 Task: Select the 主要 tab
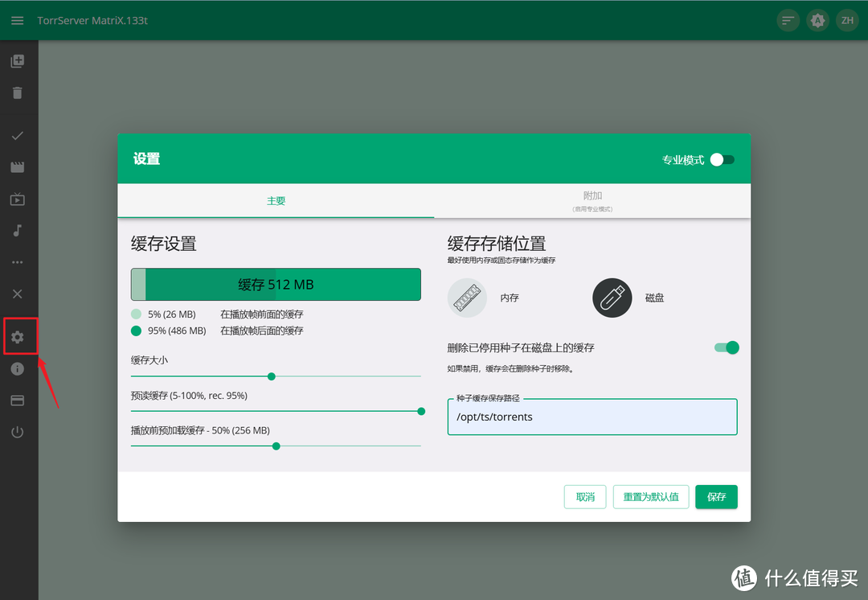[276, 201]
